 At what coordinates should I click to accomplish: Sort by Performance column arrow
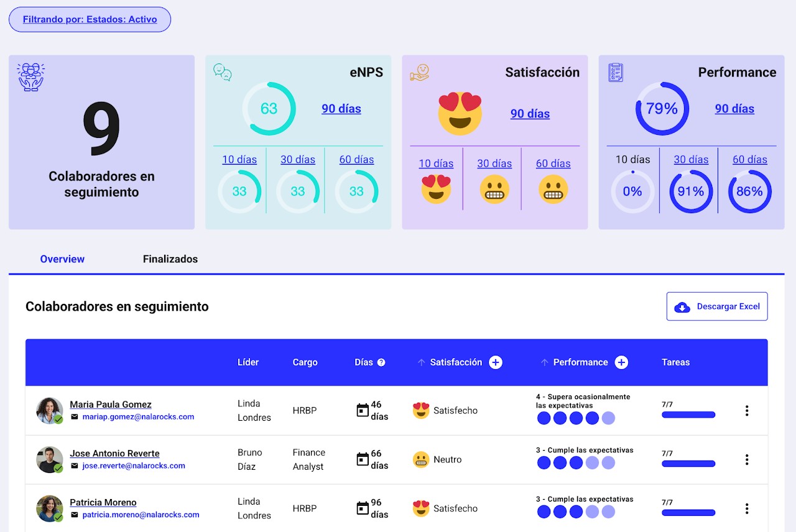pos(544,362)
